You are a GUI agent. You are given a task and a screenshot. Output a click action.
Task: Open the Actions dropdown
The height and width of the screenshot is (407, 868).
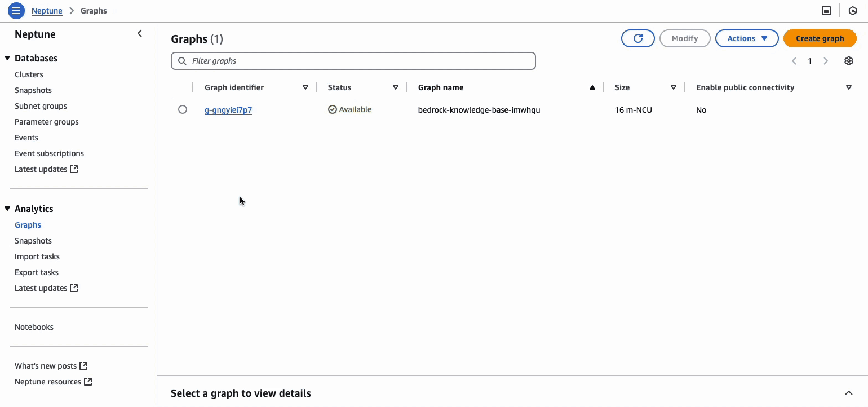(747, 38)
